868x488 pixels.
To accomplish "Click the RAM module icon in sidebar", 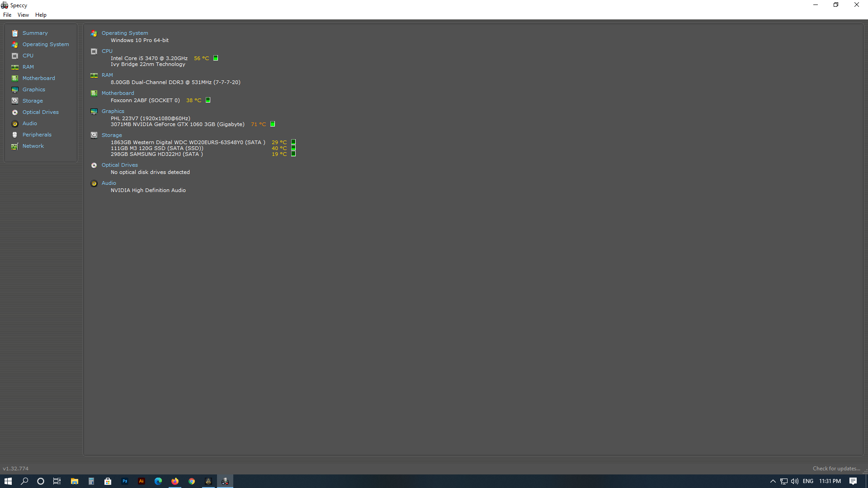I will click(x=15, y=67).
